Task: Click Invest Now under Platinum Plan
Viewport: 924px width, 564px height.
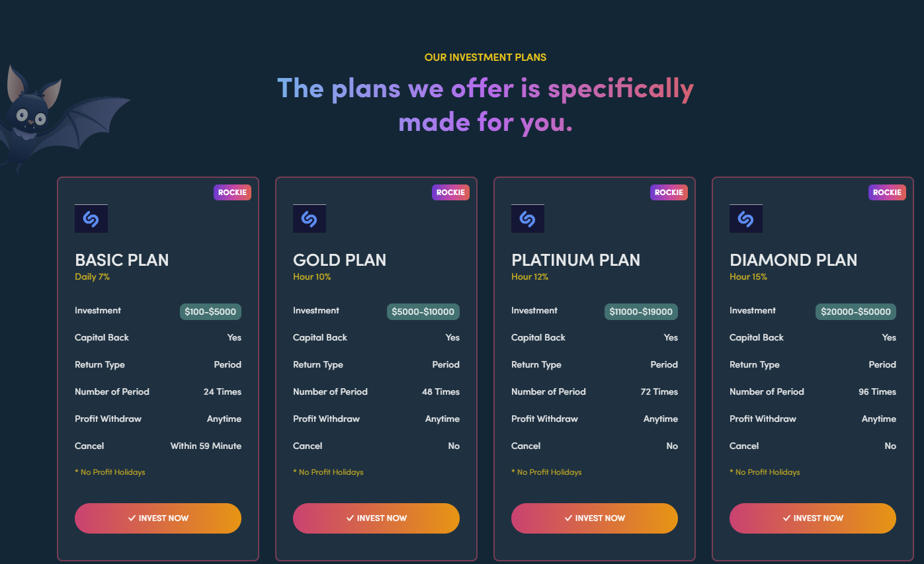Action: pyautogui.click(x=594, y=518)
